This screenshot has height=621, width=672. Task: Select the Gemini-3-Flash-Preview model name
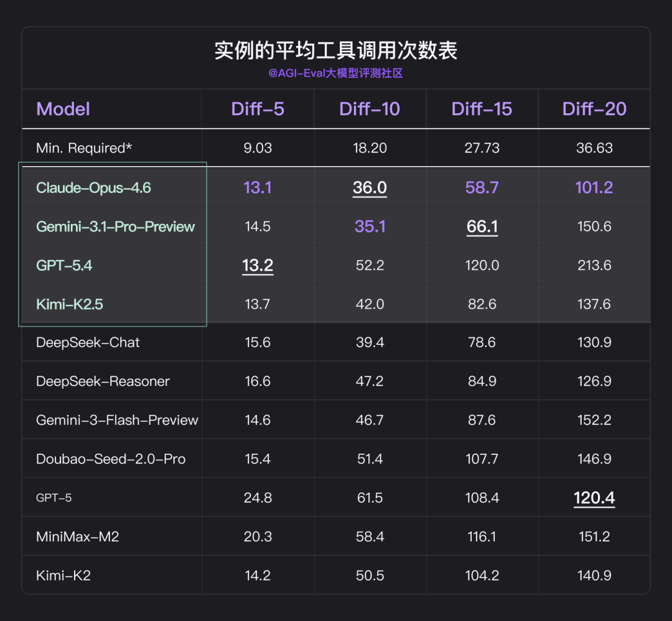[x=117, y=420]
